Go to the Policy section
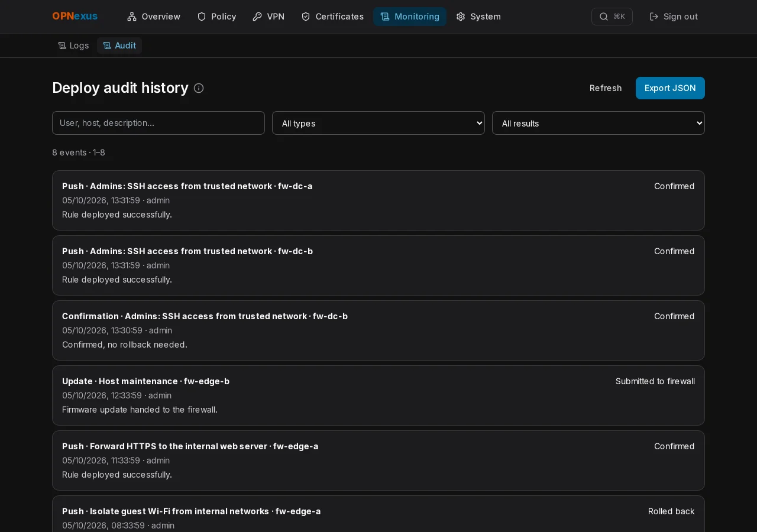The image size is (757, 532). tap(216, 17)
